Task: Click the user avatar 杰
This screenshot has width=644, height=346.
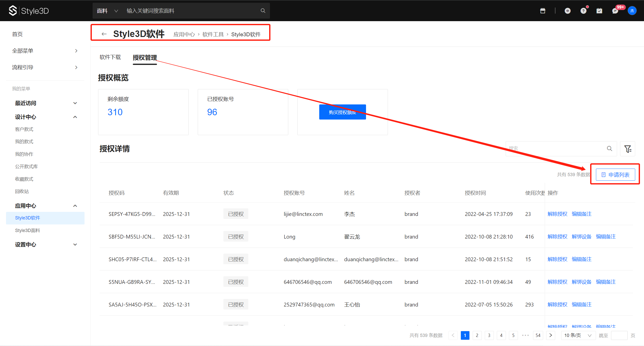Action: (x=632, y=11)
